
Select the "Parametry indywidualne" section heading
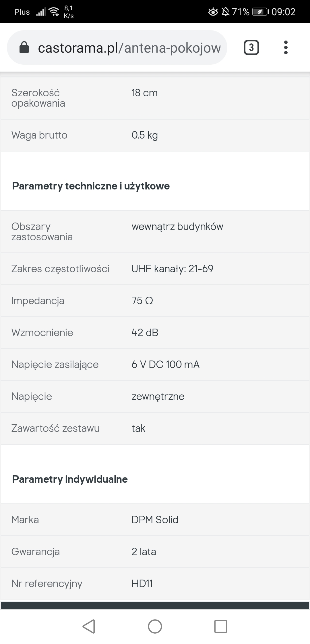coord(70,479)
